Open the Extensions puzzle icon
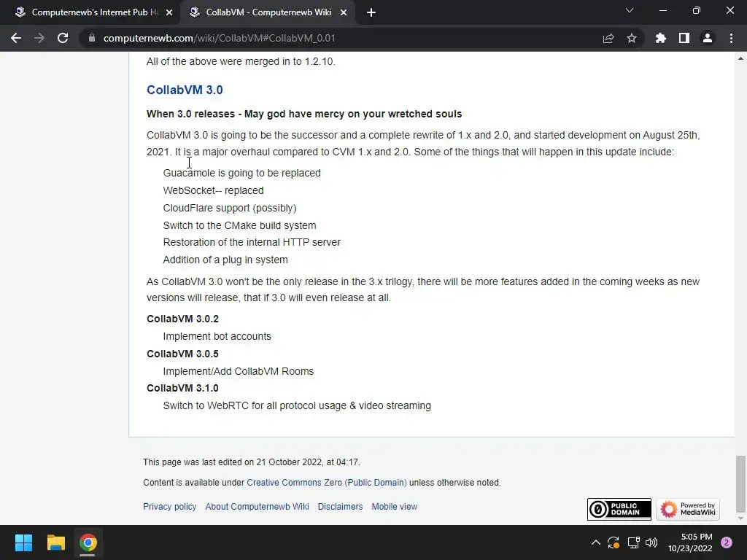 point(661,38)
